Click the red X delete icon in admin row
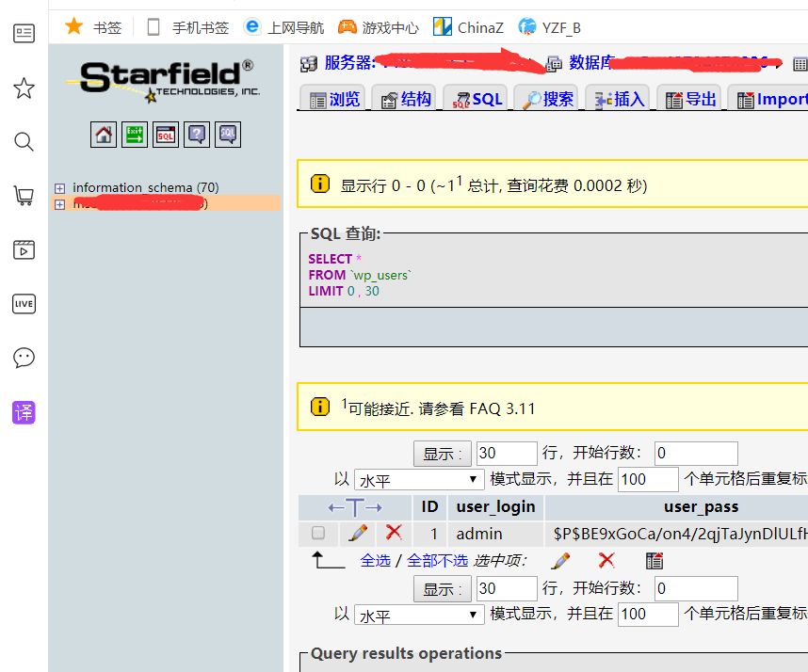This screenshot has height=672, width=808. [394, 533]
